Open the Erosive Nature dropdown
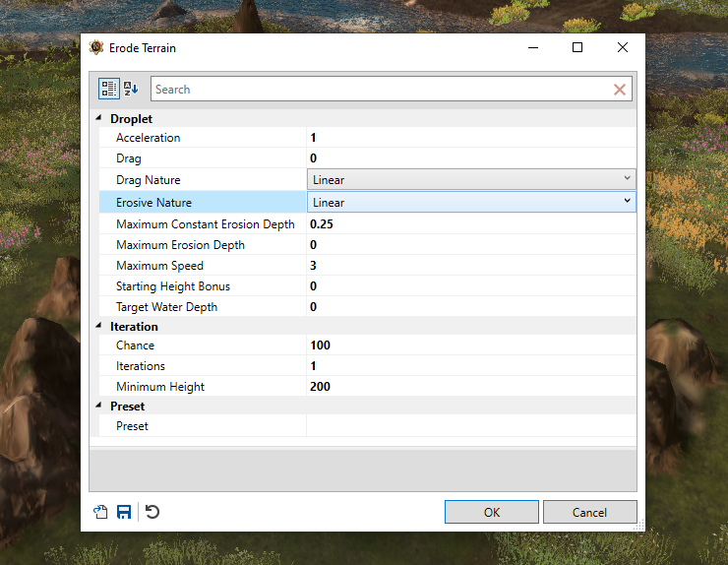Image resolution: width=728 pixels, height=565 pixels. [x=471, y=202]
